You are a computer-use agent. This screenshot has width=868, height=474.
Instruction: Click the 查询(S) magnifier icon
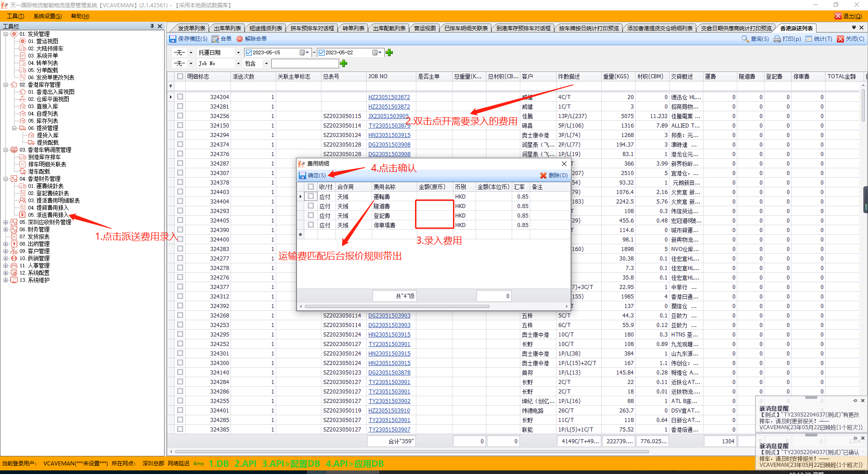(x=745, y=39)
